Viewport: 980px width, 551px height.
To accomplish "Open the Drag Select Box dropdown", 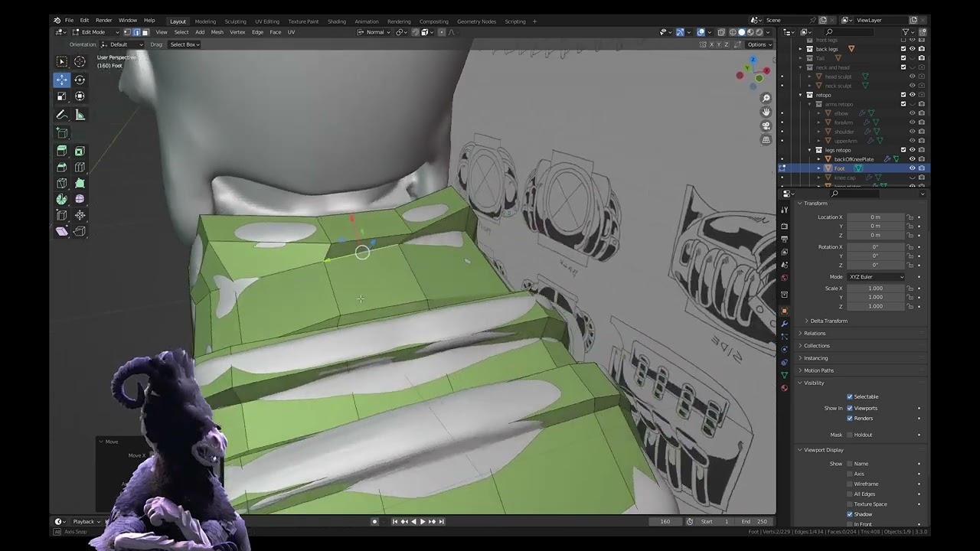I will coord(185,44).
